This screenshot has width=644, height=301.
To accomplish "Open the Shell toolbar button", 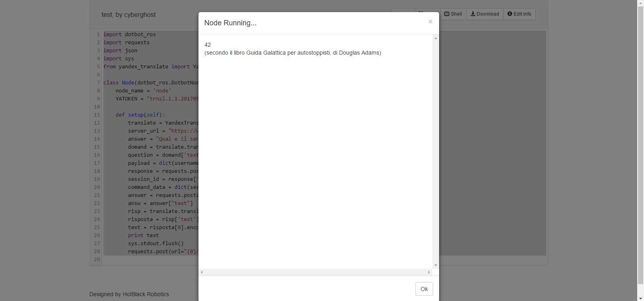I will pyautogui.click(x=453, y=14).
